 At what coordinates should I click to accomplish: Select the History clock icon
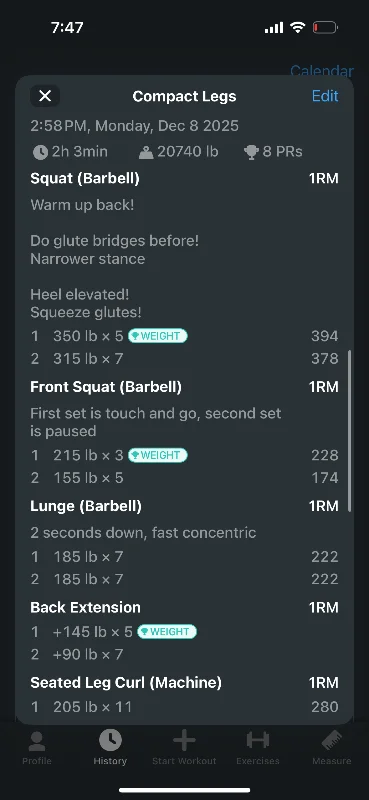pyautogui.click(x=110, y=740)
